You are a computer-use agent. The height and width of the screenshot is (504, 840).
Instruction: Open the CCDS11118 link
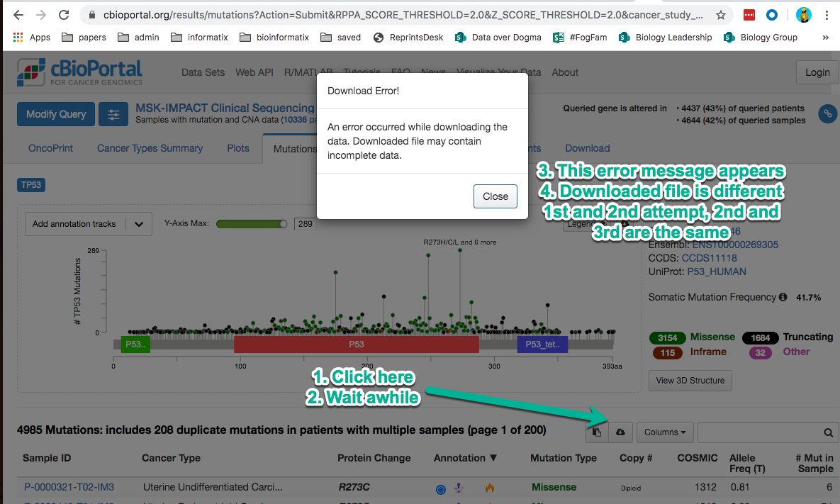pyautogui.click(x=710, y=258)
